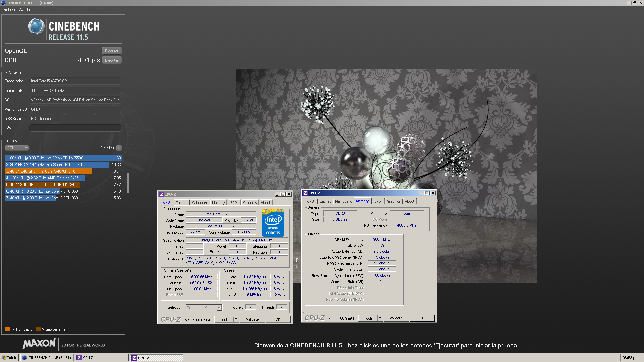Click Validate in right CPU-Z window
The height and width of the screenshot is (362, 644).
click(396, 318)
